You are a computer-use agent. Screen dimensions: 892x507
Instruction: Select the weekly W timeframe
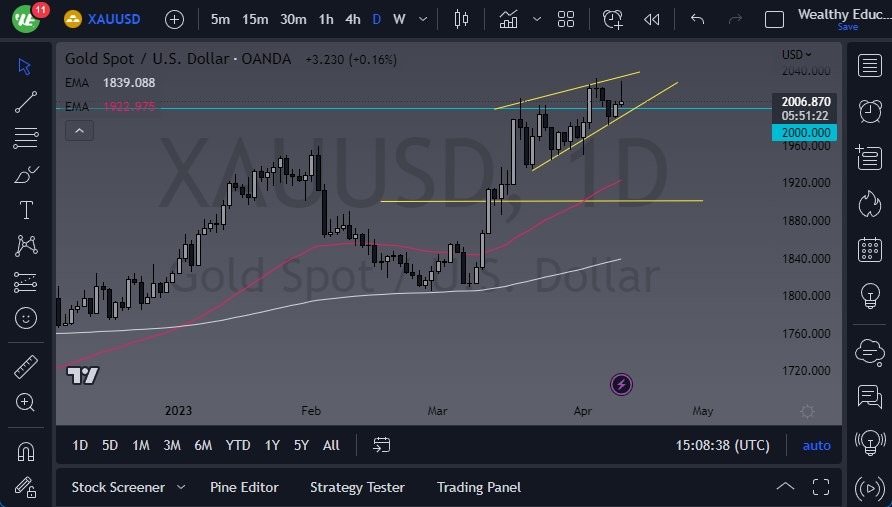tap(399, 19)
